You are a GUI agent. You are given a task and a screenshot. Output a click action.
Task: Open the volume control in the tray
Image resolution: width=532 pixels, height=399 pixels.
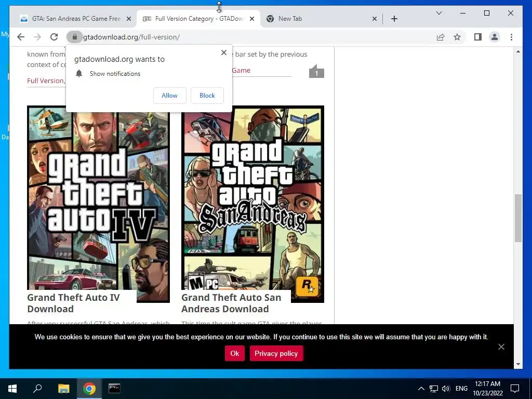(446, 389)
